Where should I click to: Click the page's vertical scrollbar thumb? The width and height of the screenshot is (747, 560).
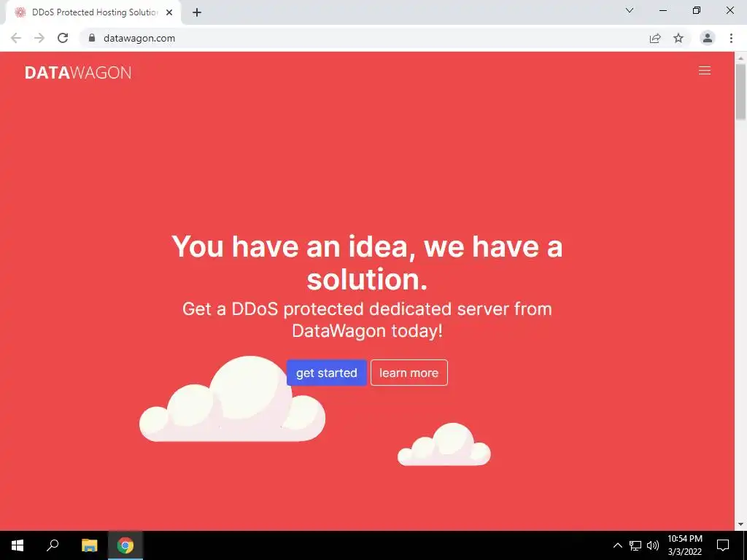pyautogui.click(x=740, y=92)
